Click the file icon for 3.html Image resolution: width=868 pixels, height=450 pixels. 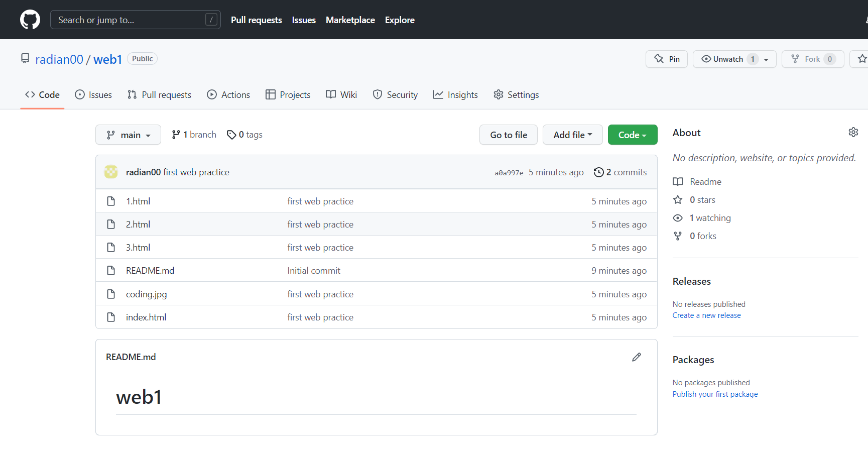click(111, 247)
